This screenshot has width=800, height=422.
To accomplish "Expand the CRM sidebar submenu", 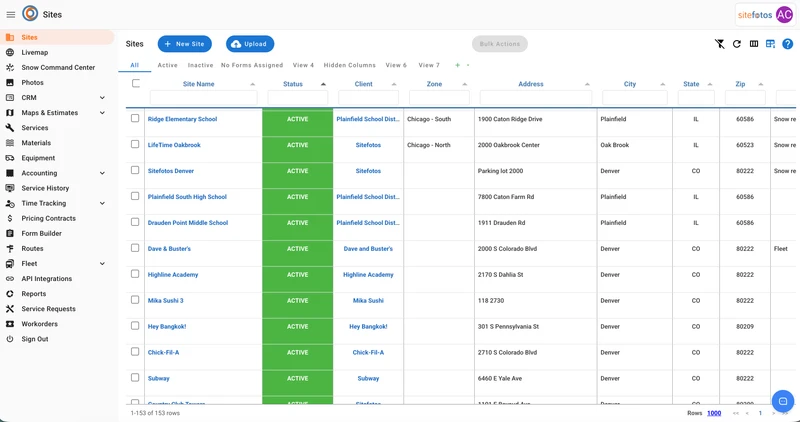I will point(102,98).
